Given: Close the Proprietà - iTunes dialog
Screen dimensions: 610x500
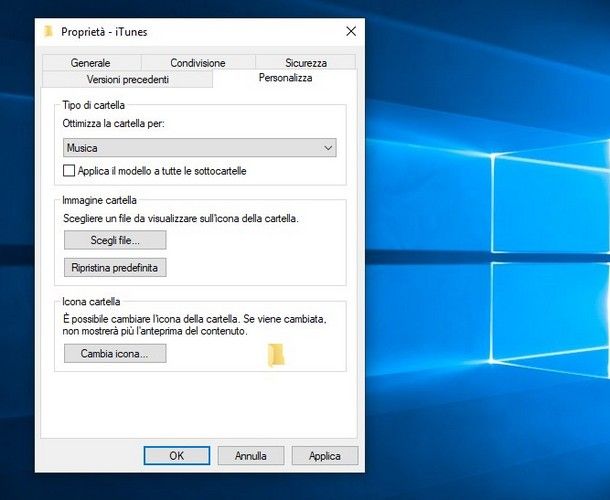Looking at the screenshot, I should click(351, 32).
